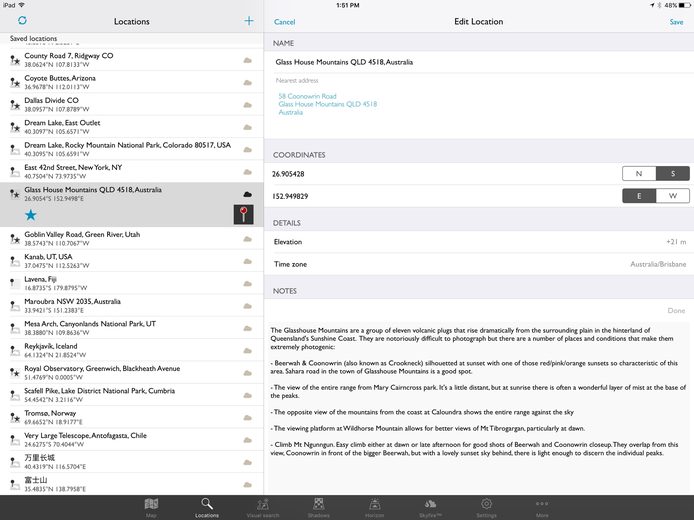
Task: Select Dallas Divide CO location
Action: 131,104
